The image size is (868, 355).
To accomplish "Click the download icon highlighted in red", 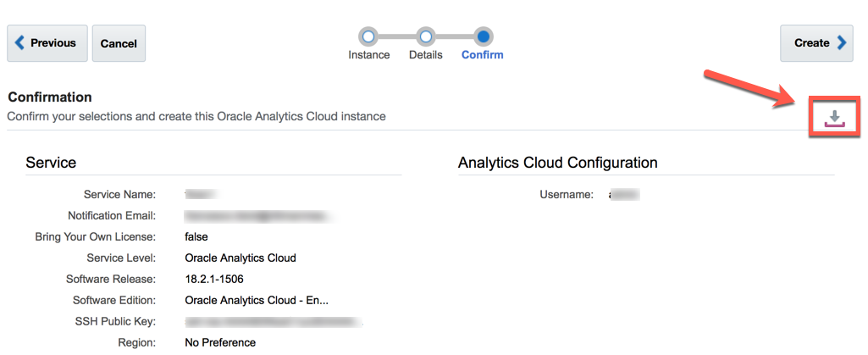I will [835, 119].
